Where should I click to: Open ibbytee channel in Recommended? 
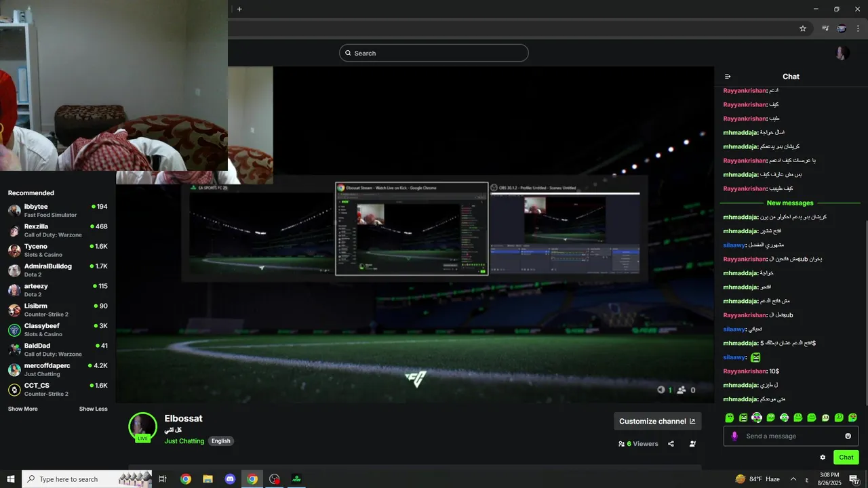(x=58, y=210)
